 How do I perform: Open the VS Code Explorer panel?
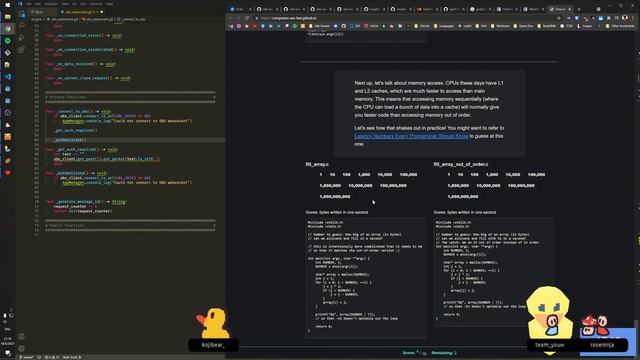22,14
